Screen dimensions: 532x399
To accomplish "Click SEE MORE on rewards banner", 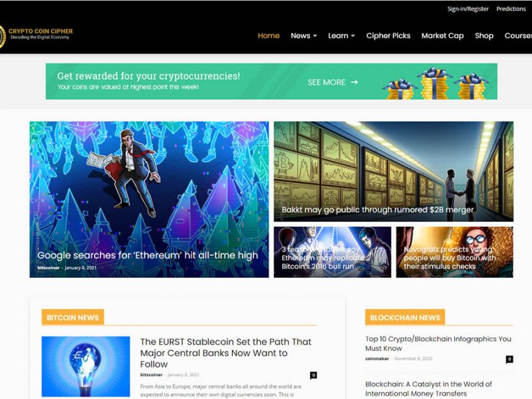I will [x=327, y=82].
